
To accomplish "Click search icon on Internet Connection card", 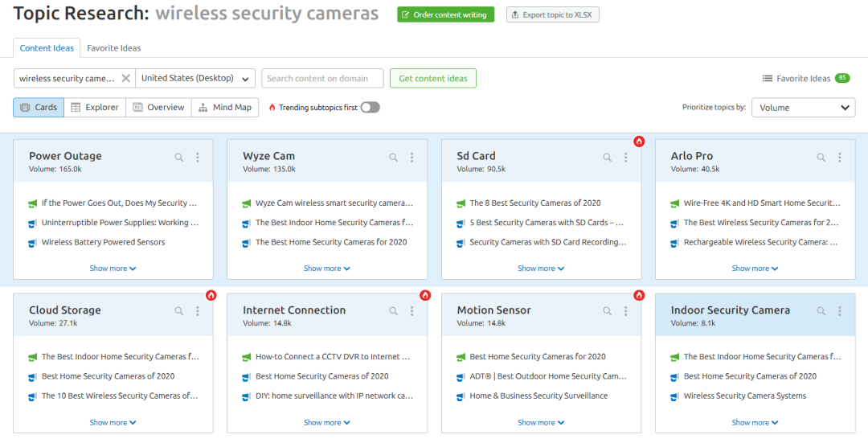I will [x=393, y=311].
